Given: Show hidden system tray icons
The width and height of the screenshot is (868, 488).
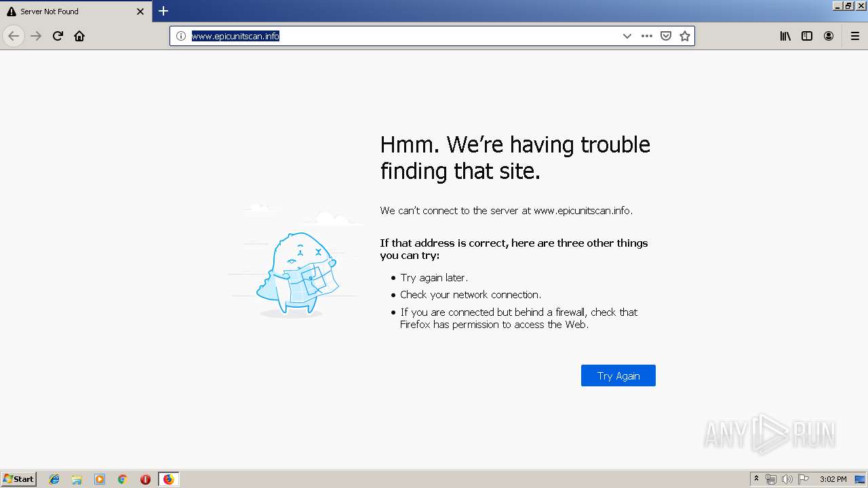Looking at the screenshot, I should click(756, 479).
